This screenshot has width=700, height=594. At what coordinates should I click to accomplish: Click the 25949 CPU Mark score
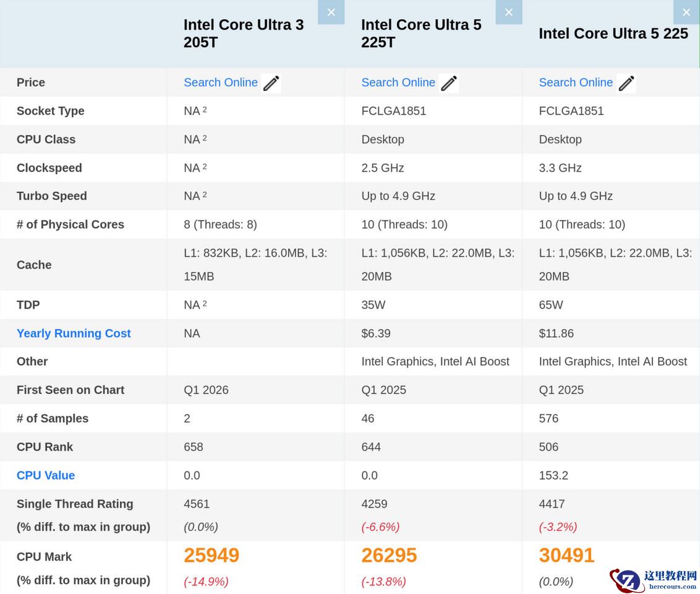211,556
